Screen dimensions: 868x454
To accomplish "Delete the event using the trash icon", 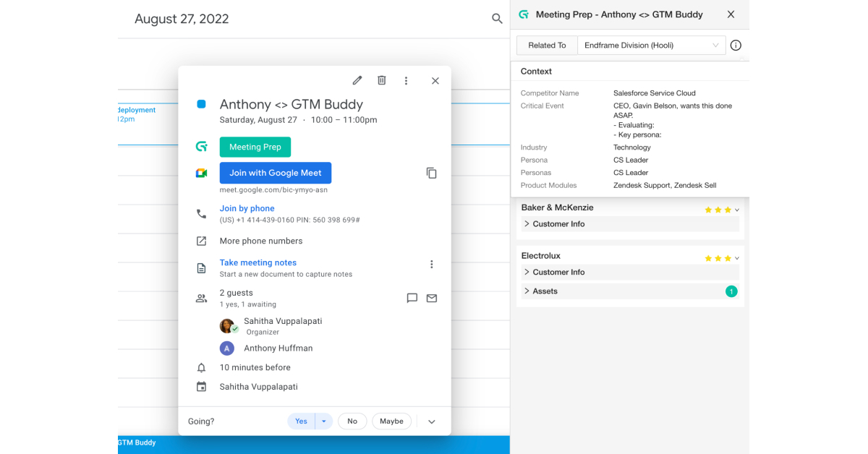I will pos(381,80).
